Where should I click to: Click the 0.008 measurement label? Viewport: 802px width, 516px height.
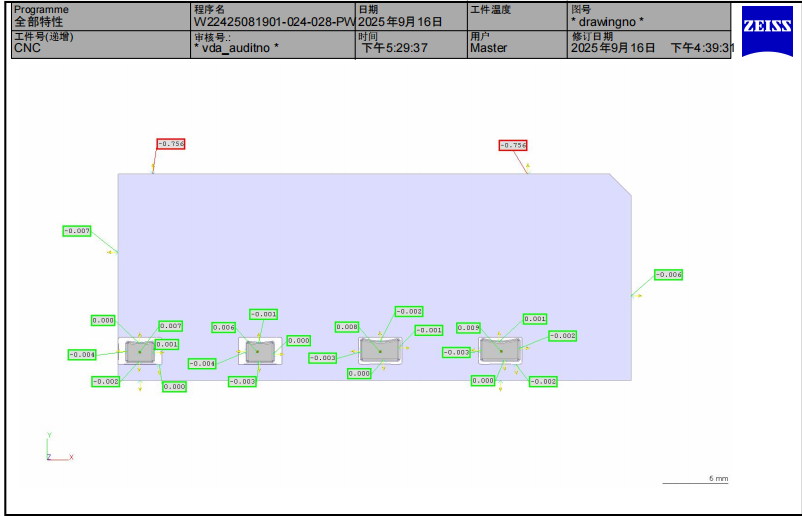tap(346, 327)
